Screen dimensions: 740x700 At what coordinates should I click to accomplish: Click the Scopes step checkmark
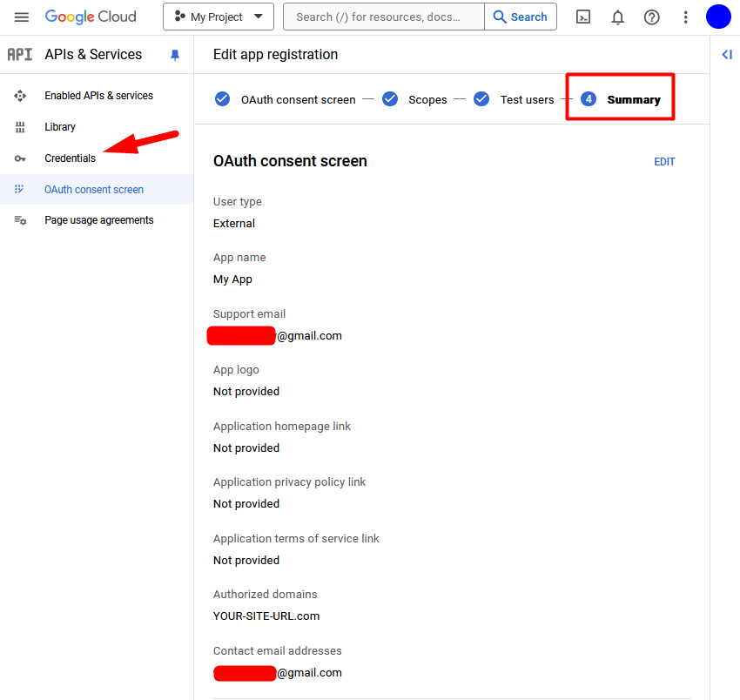pos(390,99)
